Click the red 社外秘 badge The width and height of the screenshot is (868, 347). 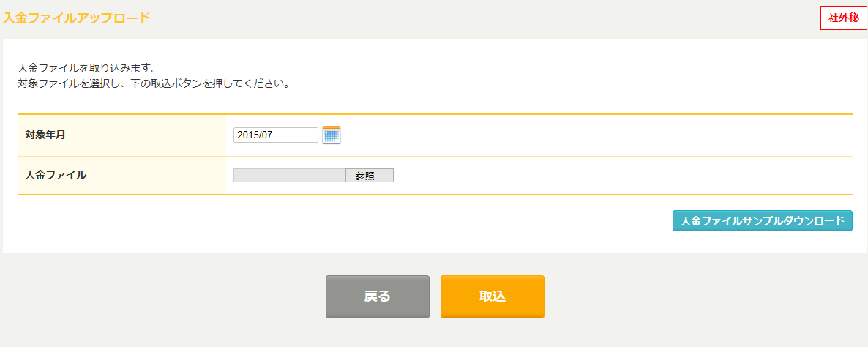pyautogui.click(x=842, y=18)
